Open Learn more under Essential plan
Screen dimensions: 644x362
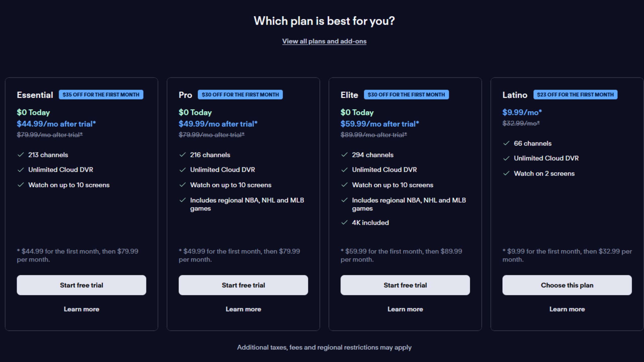[81, 309]
